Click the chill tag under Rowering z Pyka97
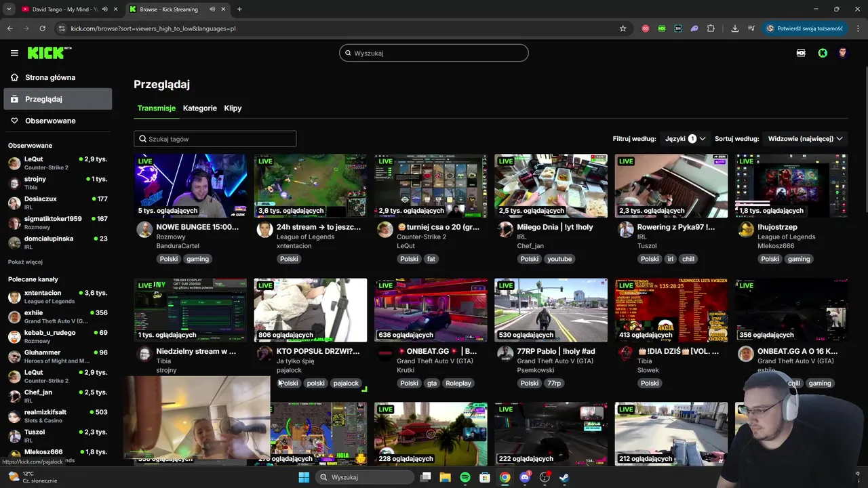Viewport: 868px width, 488px height. point(688,259)
